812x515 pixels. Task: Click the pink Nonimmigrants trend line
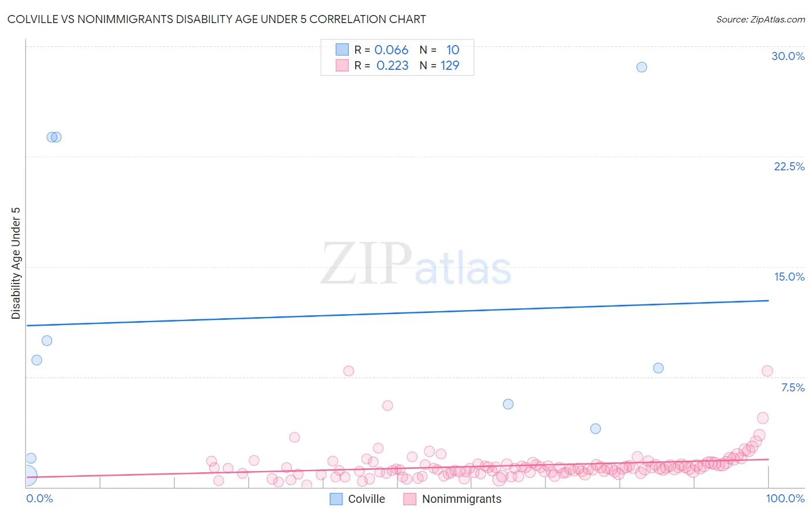[397, 468]
